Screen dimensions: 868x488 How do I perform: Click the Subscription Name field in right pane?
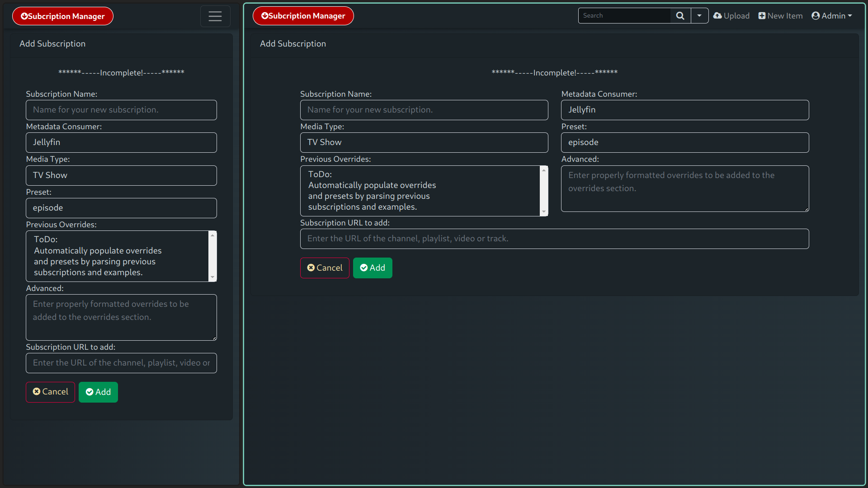point(424,110)
